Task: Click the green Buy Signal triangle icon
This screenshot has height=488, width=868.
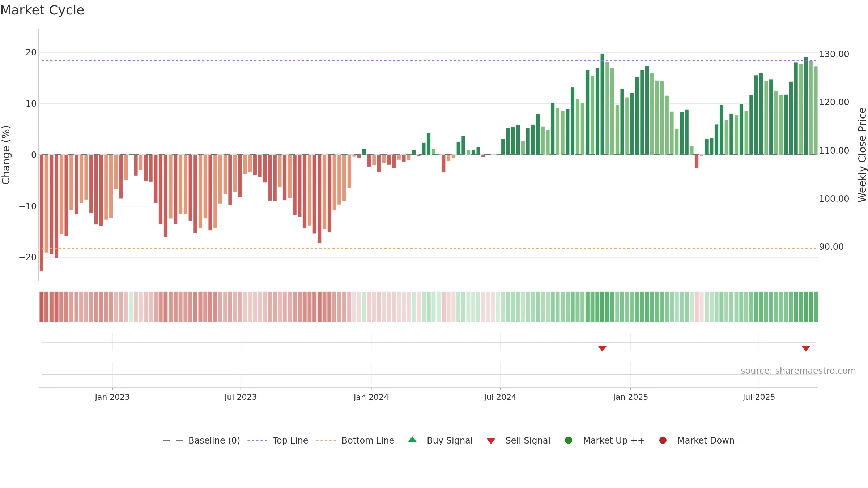Action: [x=412, y=440]
